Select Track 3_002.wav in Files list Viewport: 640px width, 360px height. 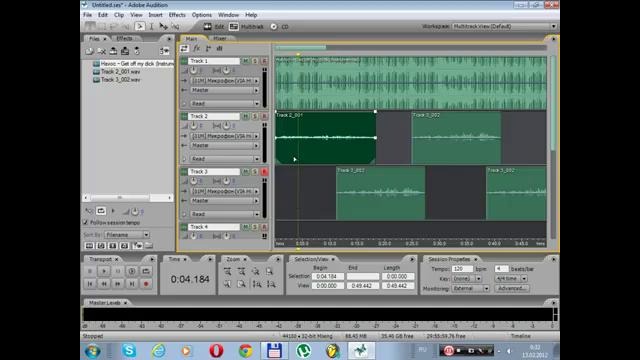(x=120, y=80)
